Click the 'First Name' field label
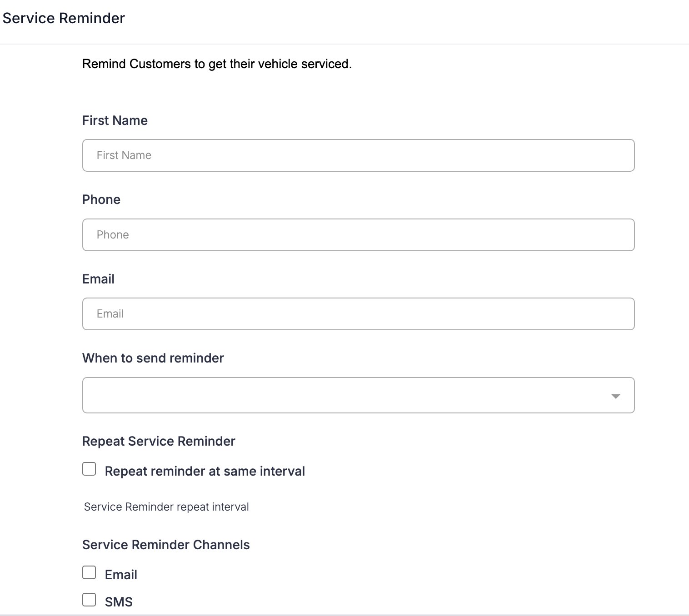Image resolution: width=689 pixels, height=616 pixels. click(x=115, y=120)
